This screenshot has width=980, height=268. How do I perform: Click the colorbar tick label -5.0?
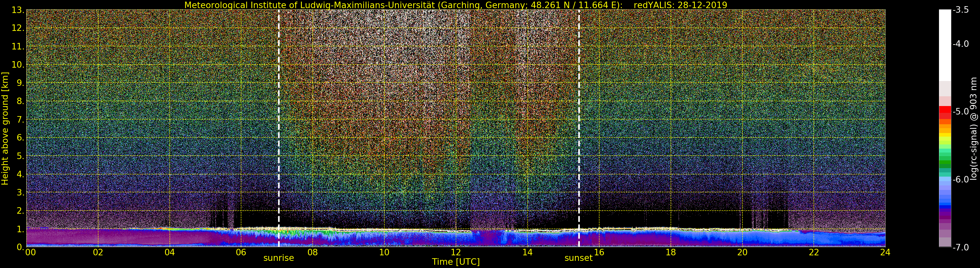coord(960,112)
